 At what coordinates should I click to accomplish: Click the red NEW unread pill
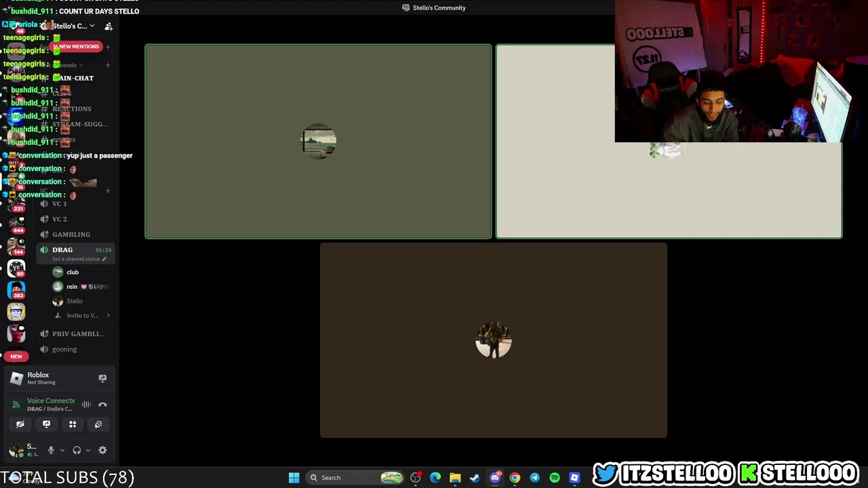click(x=16, y=356)
